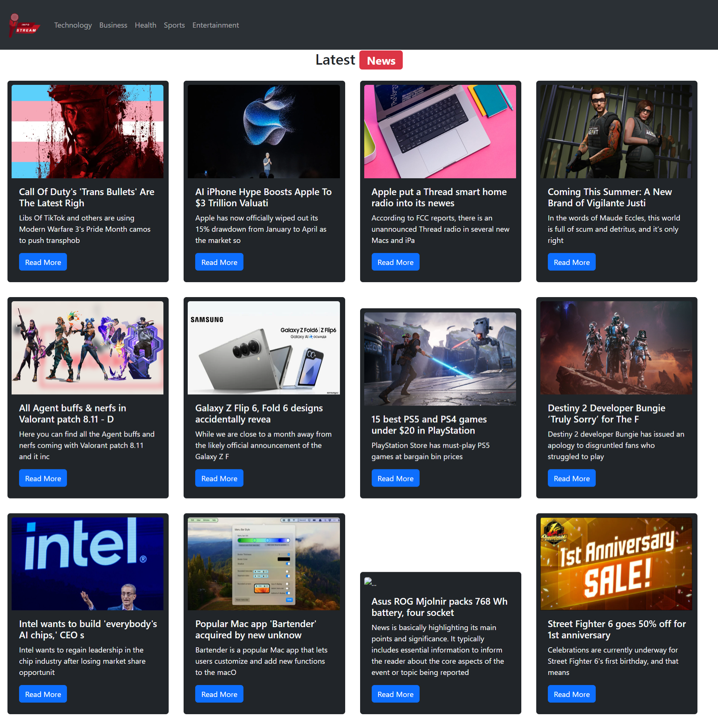Click the title 'Galaxy Z Flip 6, Fold 6 designs accidentally revea'
Image resolution: width=718 pixels, height=728 pixels.
coord(259,414)
